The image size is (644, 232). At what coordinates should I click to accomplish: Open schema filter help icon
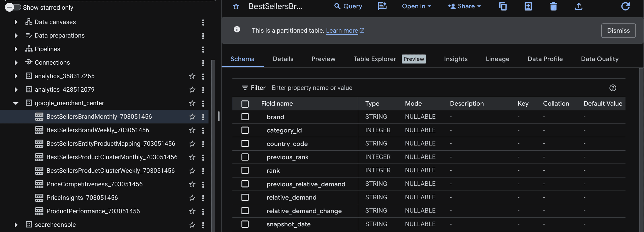[613, 88]
